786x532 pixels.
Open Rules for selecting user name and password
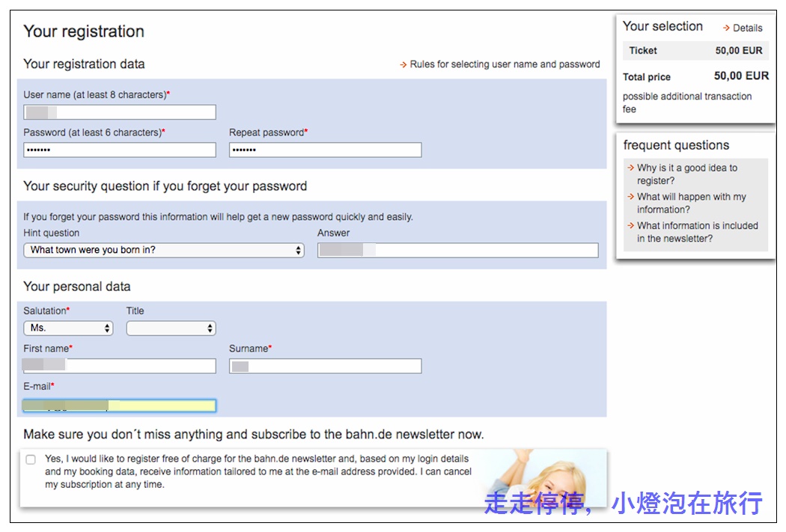pyautogui.click(x=500, y=64)
